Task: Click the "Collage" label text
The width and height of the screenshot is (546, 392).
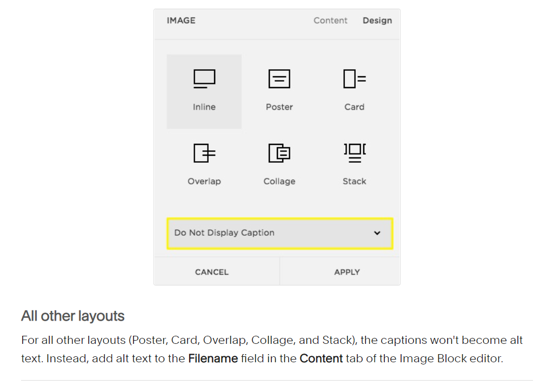Action: [279, 182]
